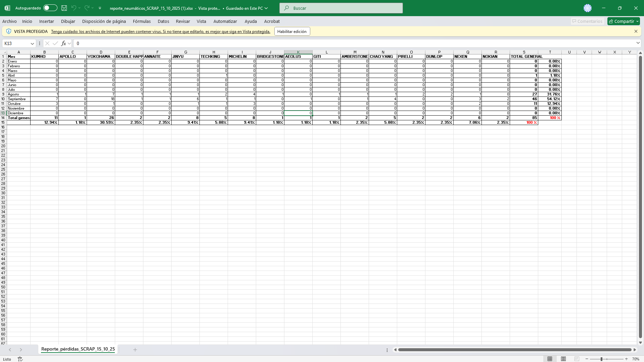Click the protected view warning link
The height and width of the screenshot is (362, 644).
point(160,32)
